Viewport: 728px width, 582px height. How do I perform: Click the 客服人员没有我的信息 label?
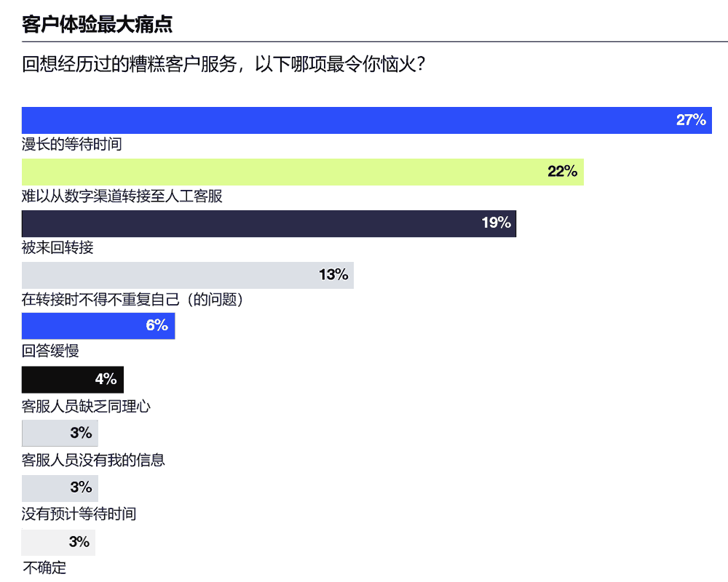click(x=93, y=460)
